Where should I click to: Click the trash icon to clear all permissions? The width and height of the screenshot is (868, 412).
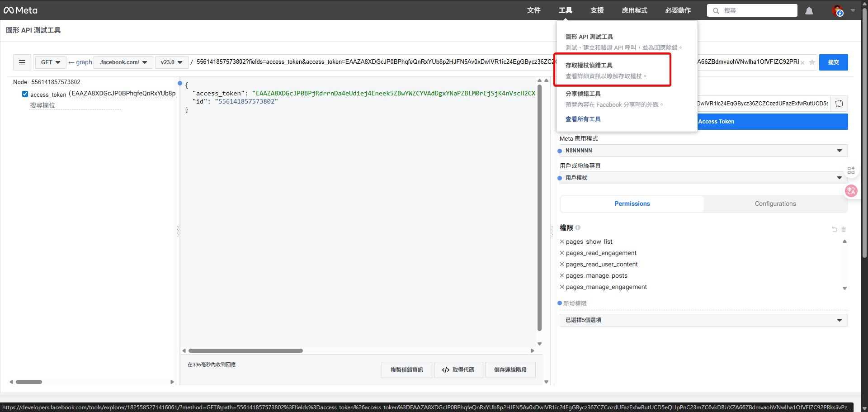click(843, 229)
